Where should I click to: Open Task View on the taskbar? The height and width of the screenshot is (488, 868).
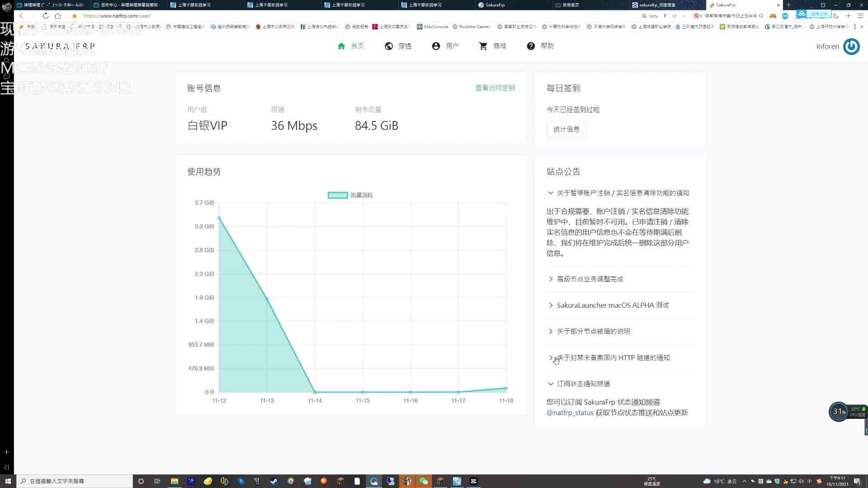click(157, 481)
